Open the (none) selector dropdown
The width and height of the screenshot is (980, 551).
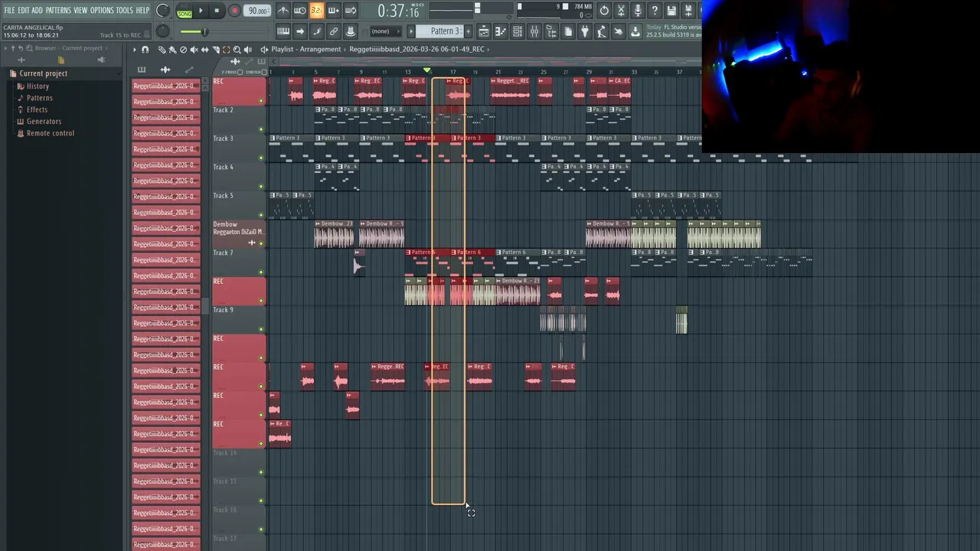(384, 31)
